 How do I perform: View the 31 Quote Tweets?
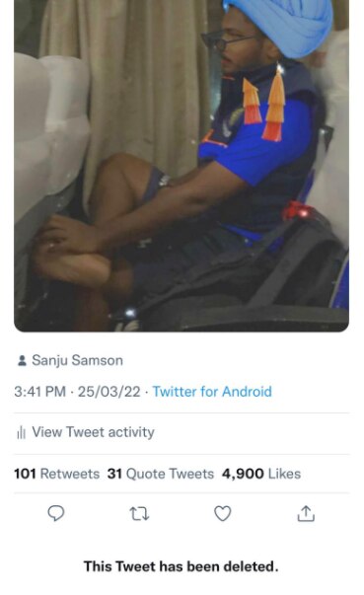point(161,474)
